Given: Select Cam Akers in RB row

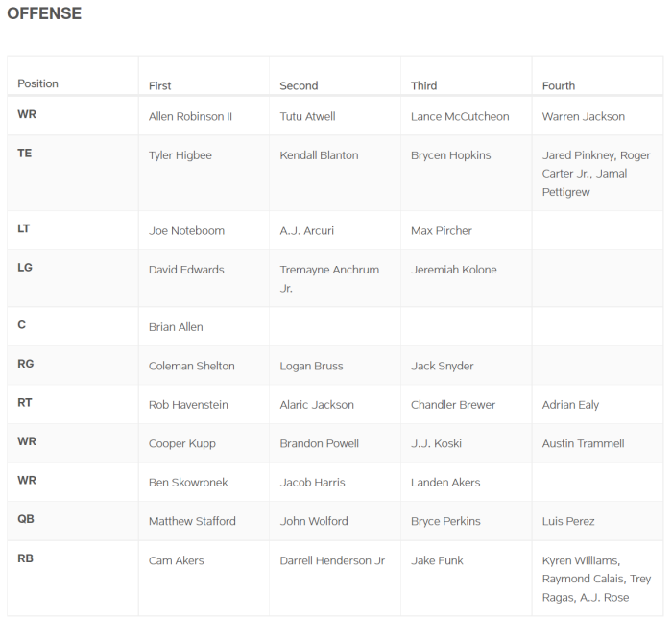Looking at the screenshot, I should pyautogui.click(x=176, y=561).
